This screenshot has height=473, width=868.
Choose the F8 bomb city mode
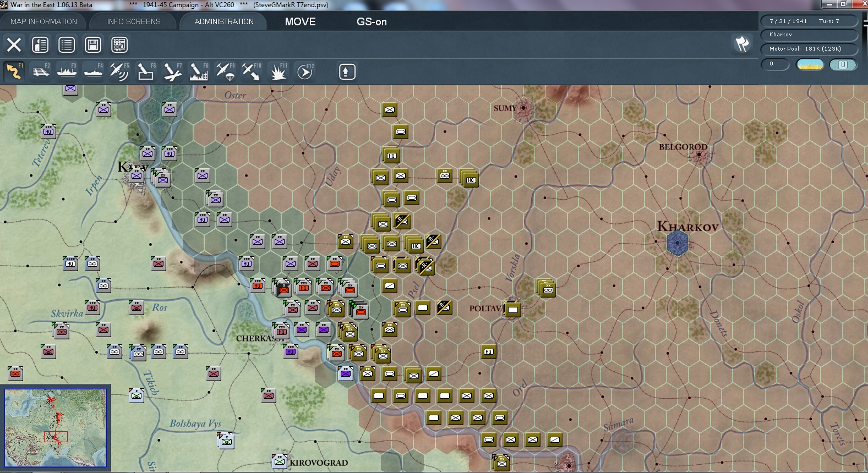(x=199, y=71)
